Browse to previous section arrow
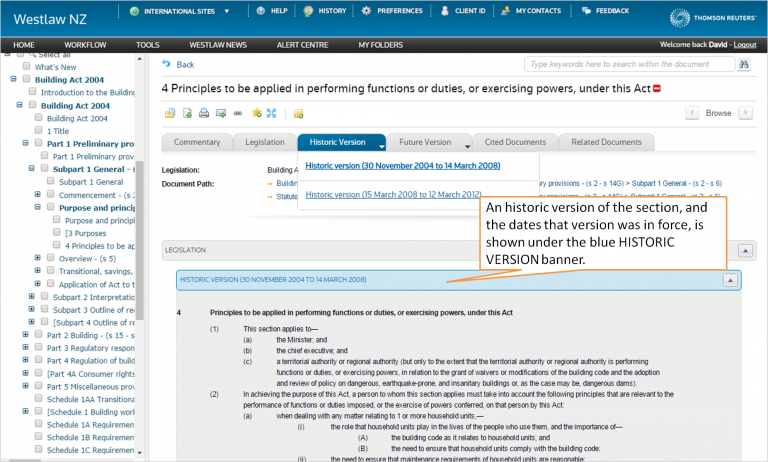 (692, 113)
